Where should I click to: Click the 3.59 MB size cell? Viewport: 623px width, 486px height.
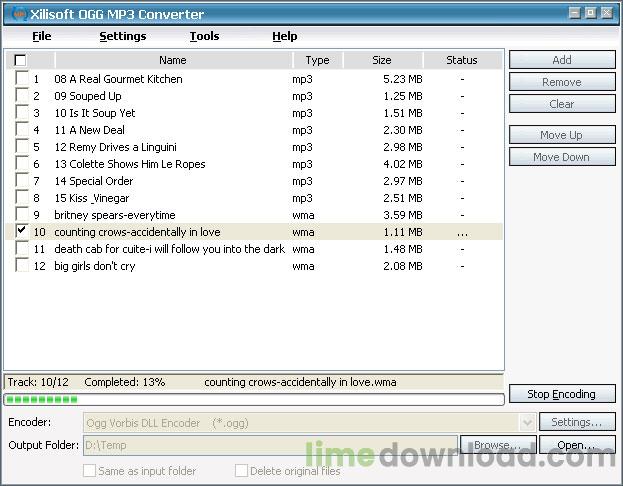coord(402,215)
